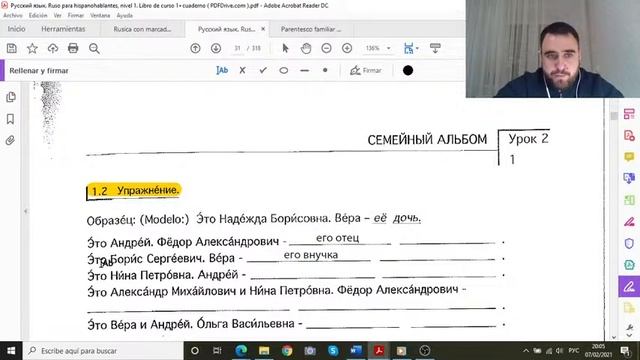Select the arrow selection tool

pos(285,49)
